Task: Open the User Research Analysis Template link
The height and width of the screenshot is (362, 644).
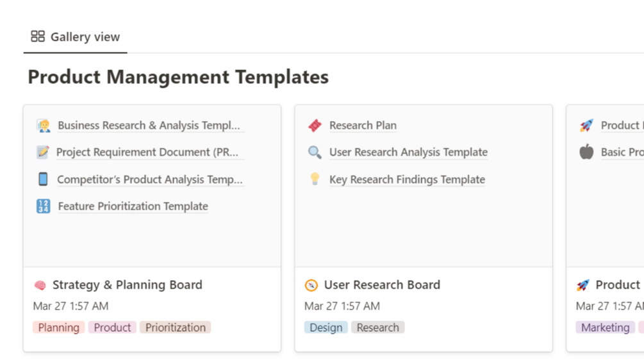Action: (408, 152)
